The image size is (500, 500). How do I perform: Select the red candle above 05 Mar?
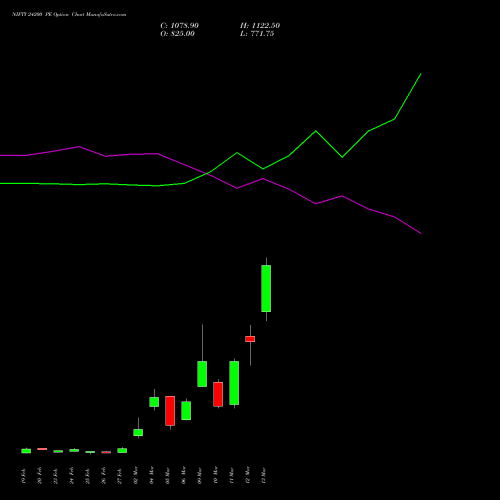(170, 411)
